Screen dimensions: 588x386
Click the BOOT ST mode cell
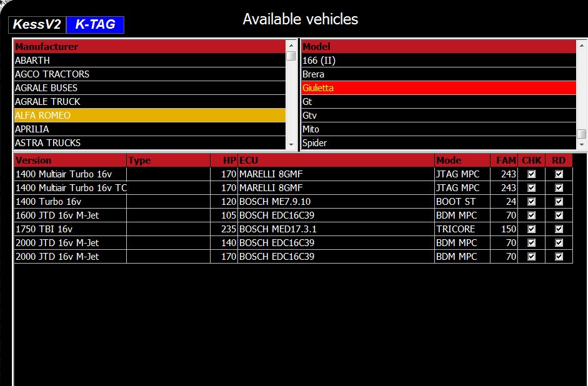click(462, 202)
